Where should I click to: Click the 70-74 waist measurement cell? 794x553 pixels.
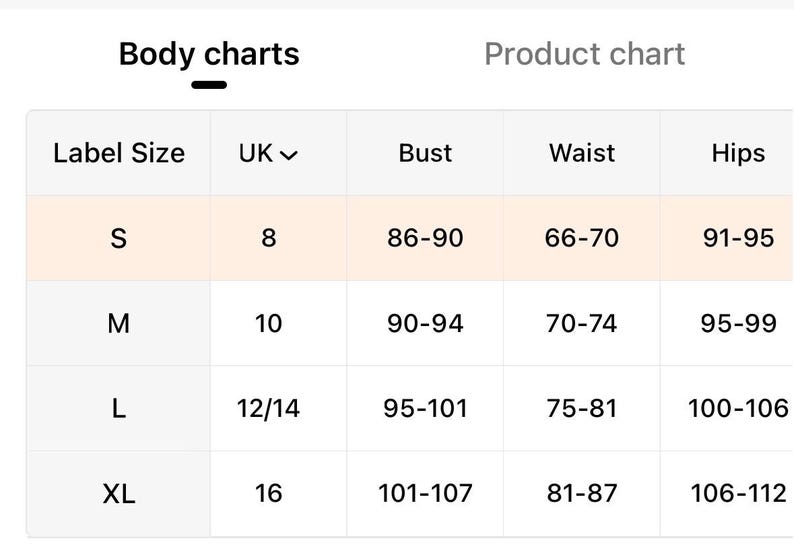click(581, 324)
